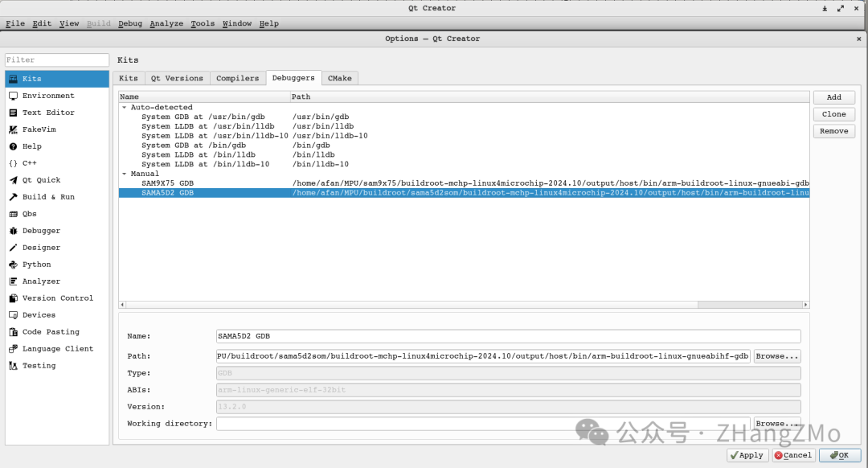Open Build & Run hammer icon

[14, 197]
